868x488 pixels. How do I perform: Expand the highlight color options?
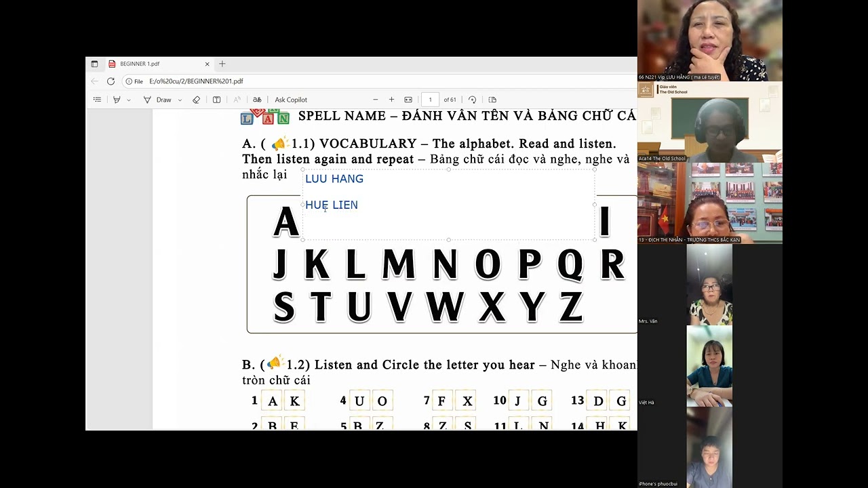coord(128,100)
